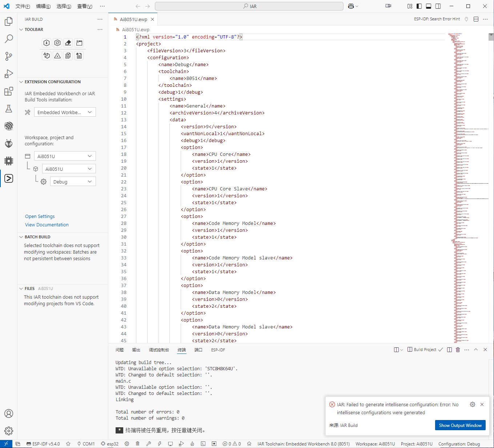
Task: Click the flame build-flash-monitor status bar icon
Action: (192, 444)
